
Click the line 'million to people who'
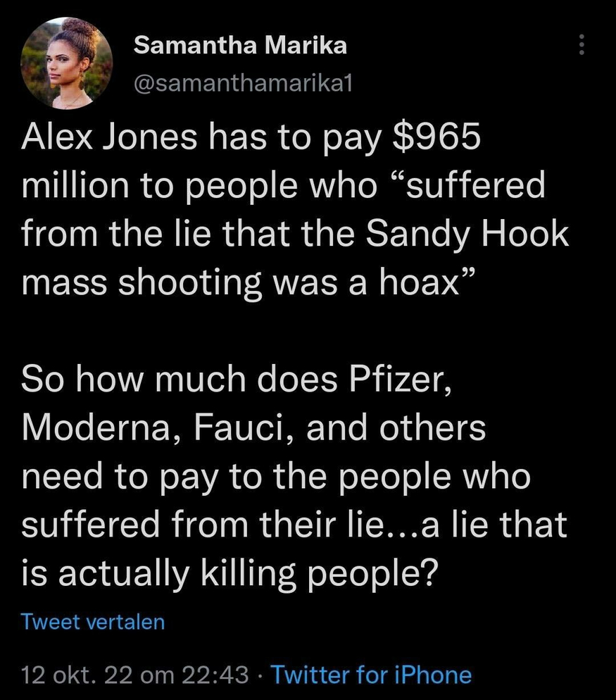(197, 186)
